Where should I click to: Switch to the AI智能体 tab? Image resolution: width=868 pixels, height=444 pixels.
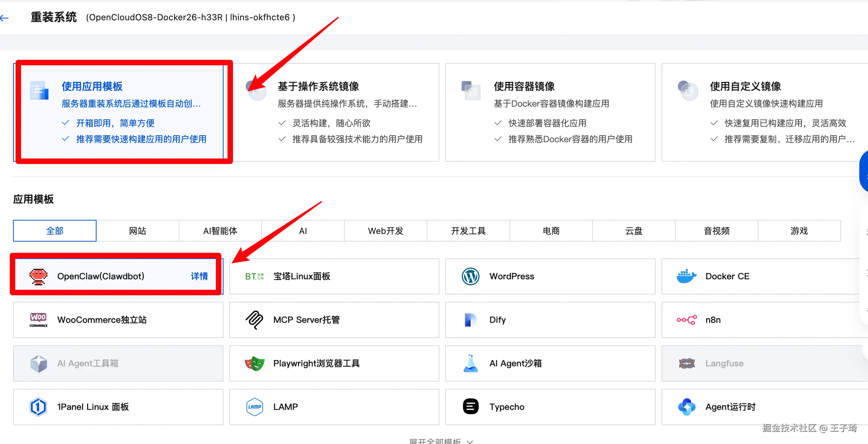point(220,231)
